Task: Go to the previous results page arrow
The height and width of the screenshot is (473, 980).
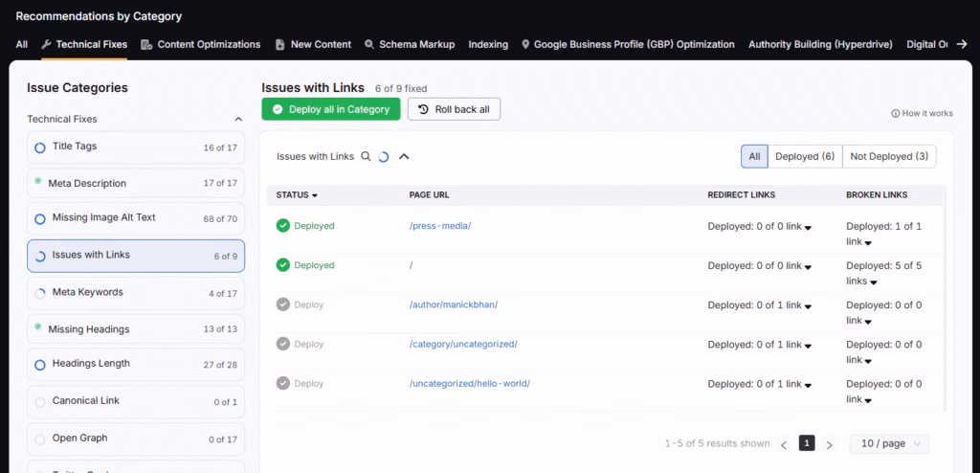Action: click(784, 444)
